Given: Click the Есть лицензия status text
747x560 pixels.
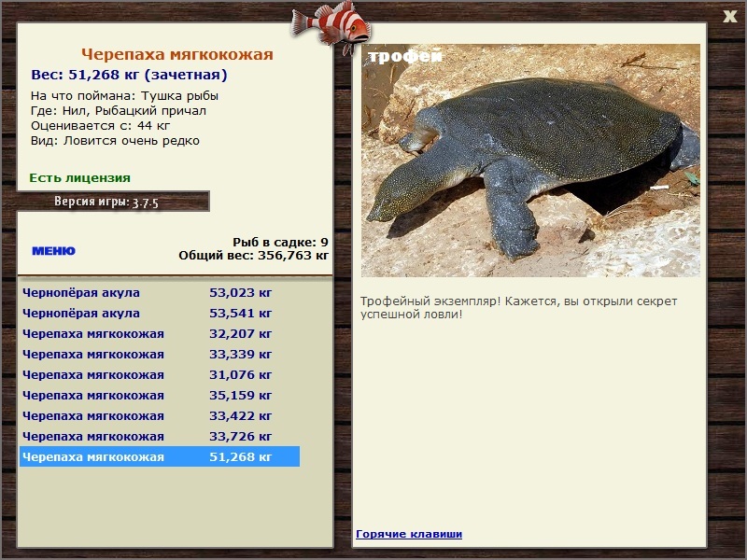Looking at the screenshot, I should pyautogui.click(x=80, y=178).
